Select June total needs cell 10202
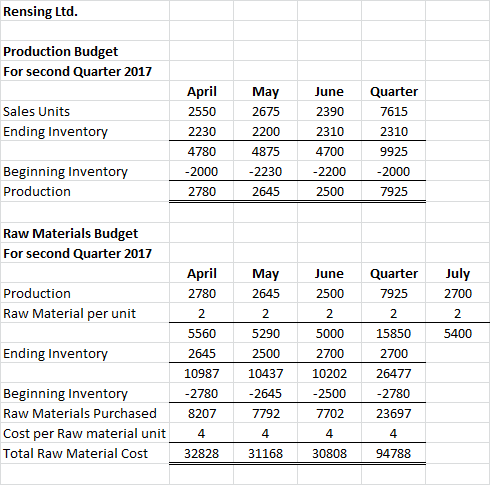490x485 pixels. 330,374
